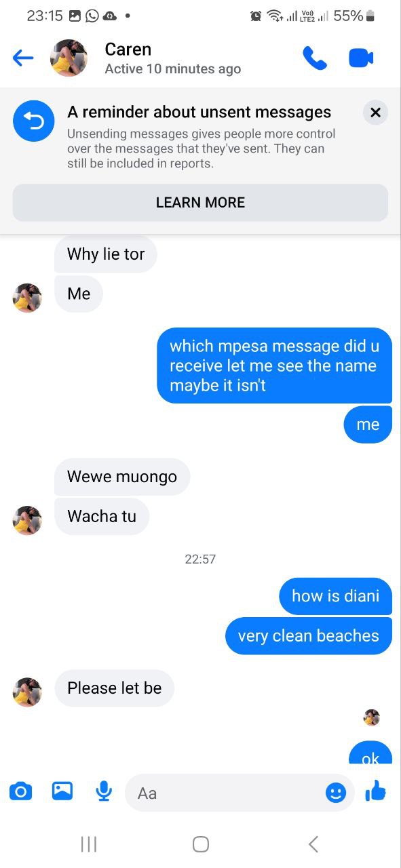The image size is (401, 868).
Task: Open Caren's profile from the header name
Action: 128,50
